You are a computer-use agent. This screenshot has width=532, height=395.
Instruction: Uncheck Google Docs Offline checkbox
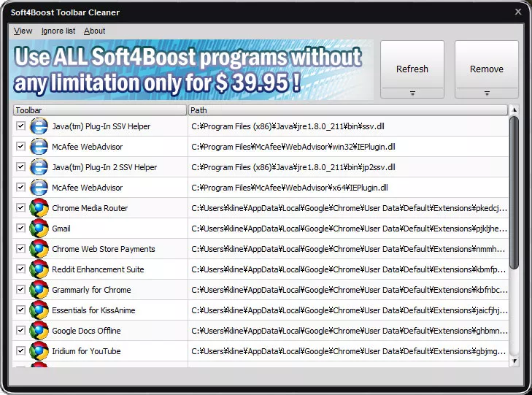coord(20,330)
